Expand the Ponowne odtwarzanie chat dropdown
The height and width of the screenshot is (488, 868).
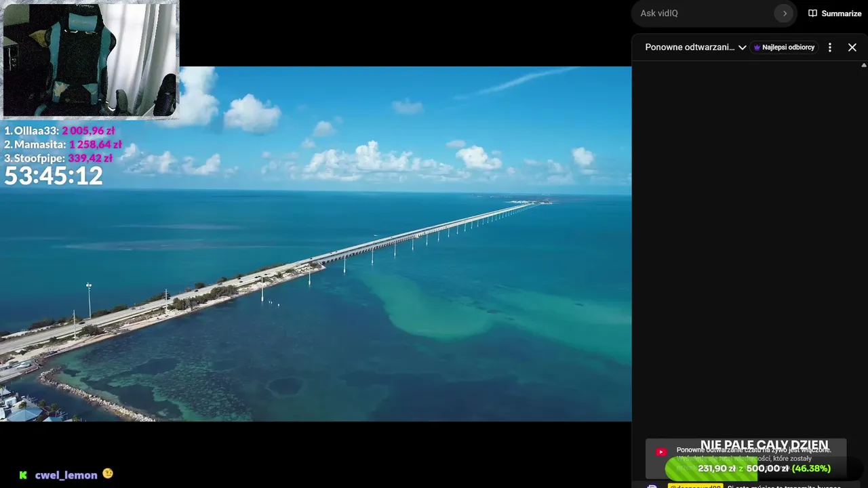pos(696,47)
